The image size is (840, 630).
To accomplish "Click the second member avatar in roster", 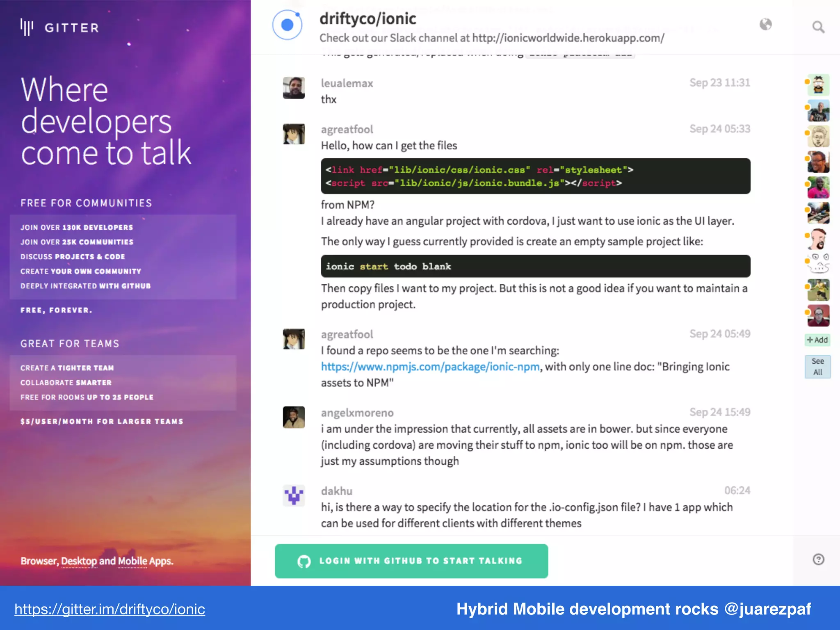I will pyautogui.click(x=818, y=111).
